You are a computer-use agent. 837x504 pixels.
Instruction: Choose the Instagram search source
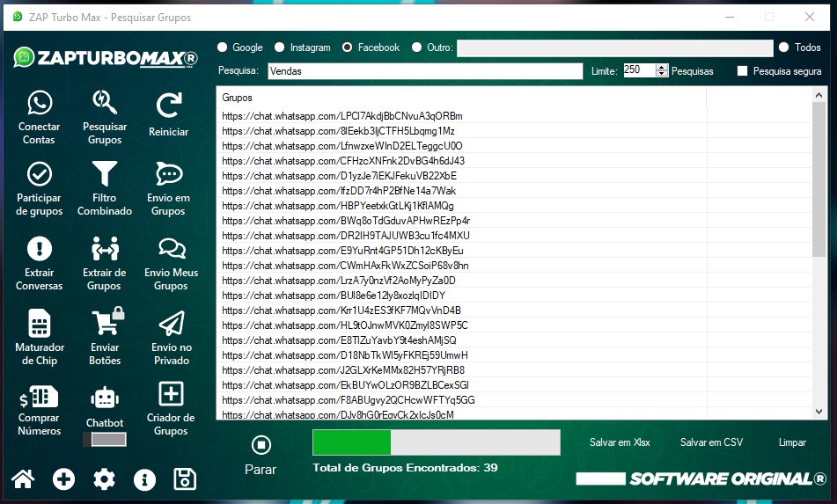click(x=280, y=47)
